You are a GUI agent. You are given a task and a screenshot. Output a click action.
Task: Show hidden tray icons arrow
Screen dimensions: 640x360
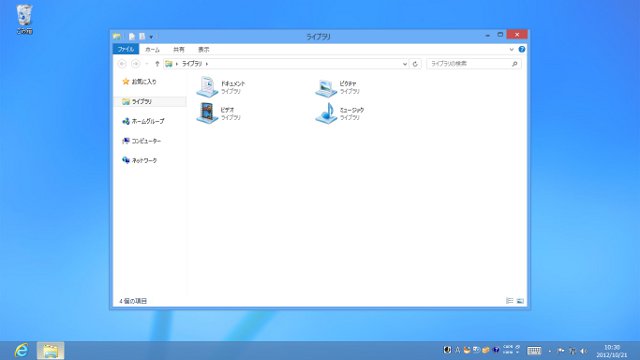coord(550,351)
